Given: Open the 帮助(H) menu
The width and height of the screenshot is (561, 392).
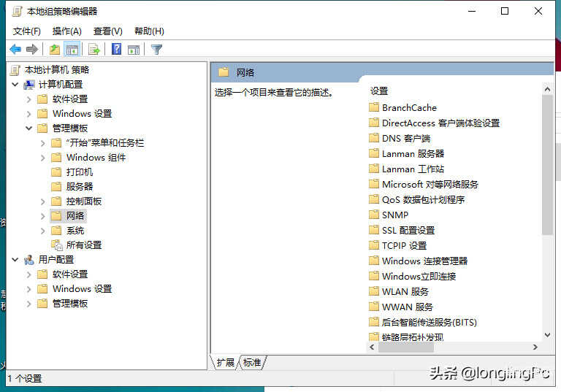Looking at the screenshot, I should [x=149, y=31].
